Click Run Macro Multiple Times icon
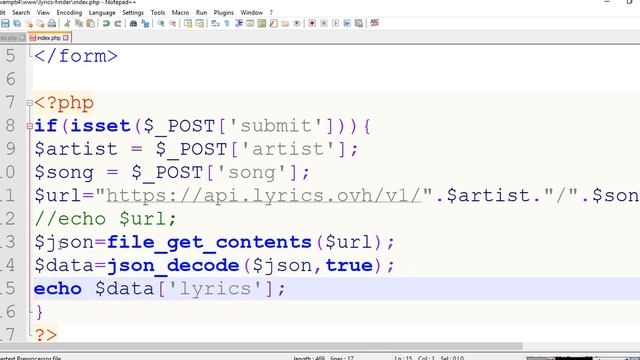 [347, 23]
